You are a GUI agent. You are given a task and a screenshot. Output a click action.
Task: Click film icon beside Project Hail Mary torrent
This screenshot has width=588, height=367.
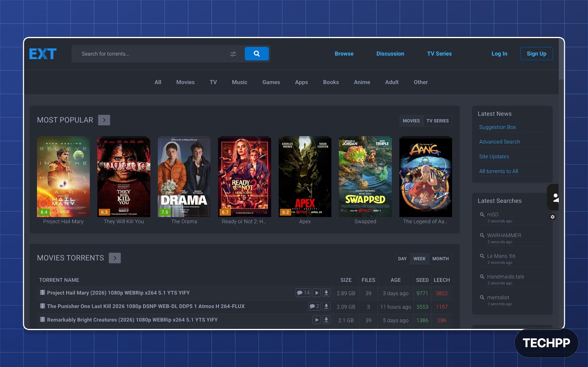click(x=42, y=292)
